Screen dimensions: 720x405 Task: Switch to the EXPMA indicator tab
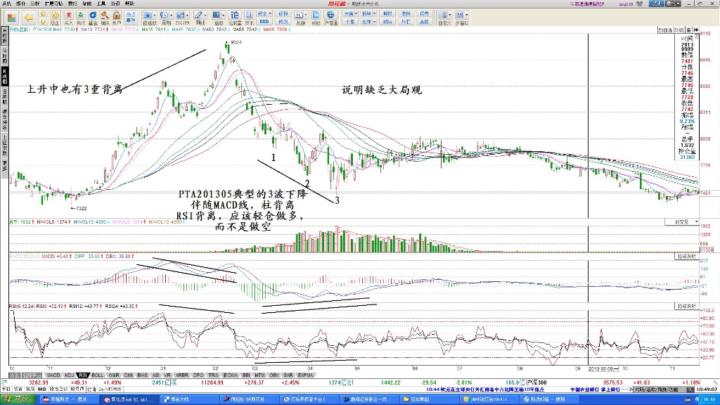click(x=305, y=375)
